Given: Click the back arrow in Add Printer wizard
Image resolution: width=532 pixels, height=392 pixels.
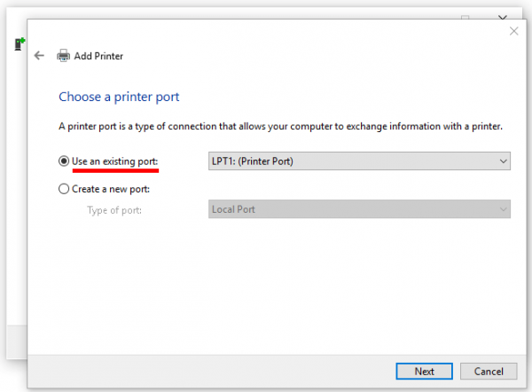Looking at the screenshot, I should 39,56.
